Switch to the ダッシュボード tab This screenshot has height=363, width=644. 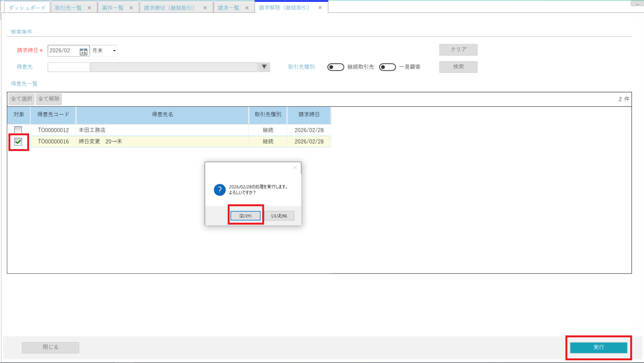(27, 8)
